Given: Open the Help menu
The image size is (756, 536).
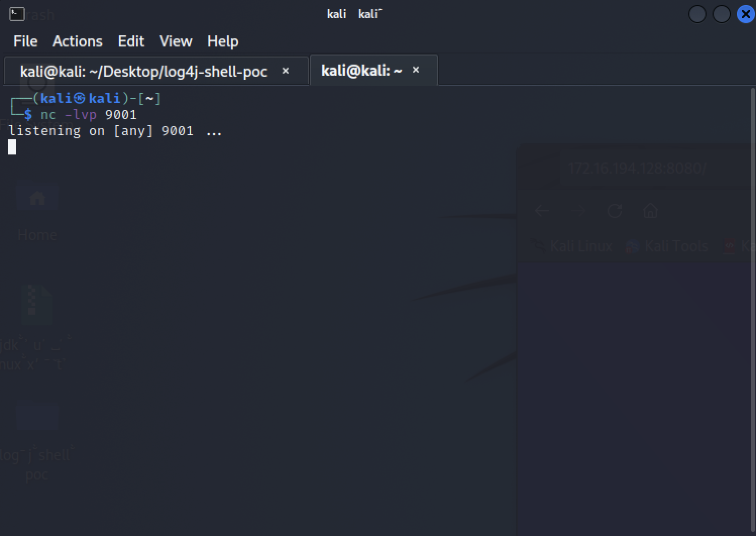Looking at the screenshot, I should 223,41.
